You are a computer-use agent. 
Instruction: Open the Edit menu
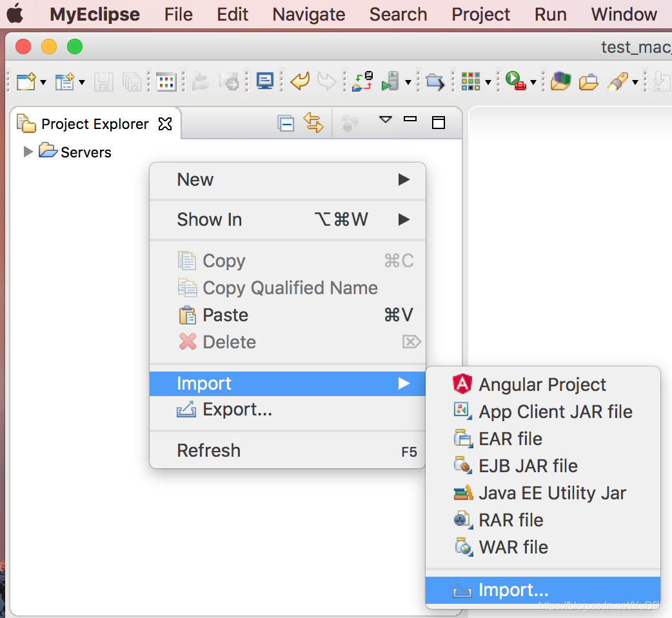[x=232, y=15]
